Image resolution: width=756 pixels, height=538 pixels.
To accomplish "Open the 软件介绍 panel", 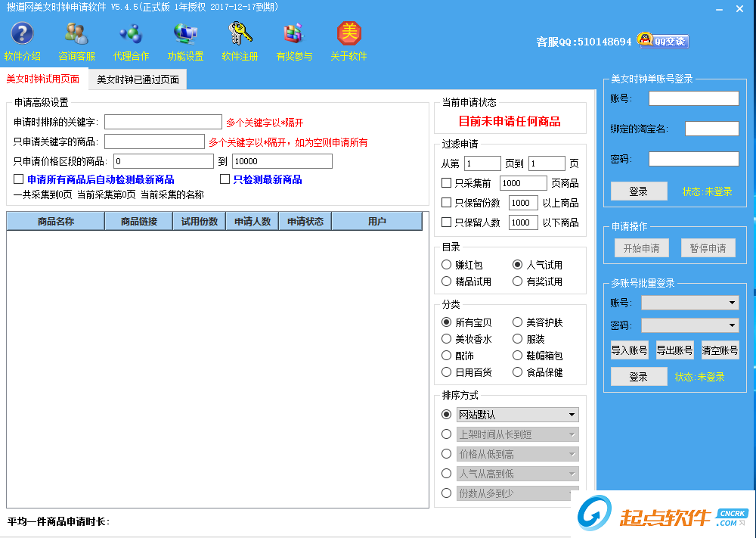I will point(23,39).
